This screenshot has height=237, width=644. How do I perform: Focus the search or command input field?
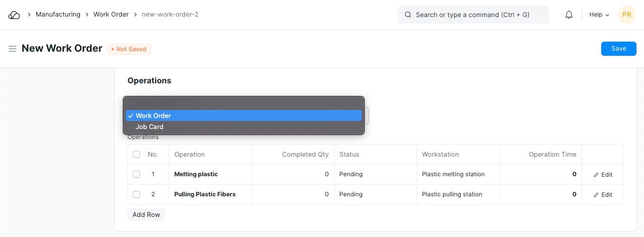click(x=478, y=15)
